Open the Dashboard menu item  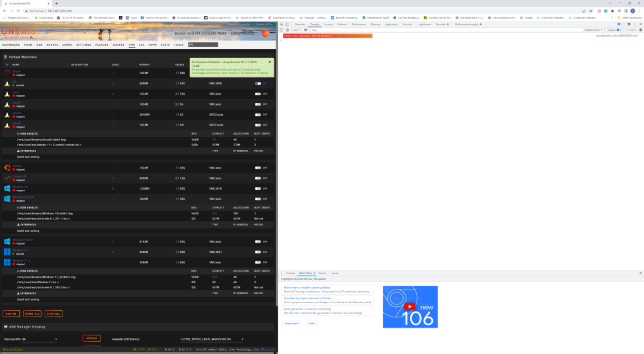click(x=11, y=45)
